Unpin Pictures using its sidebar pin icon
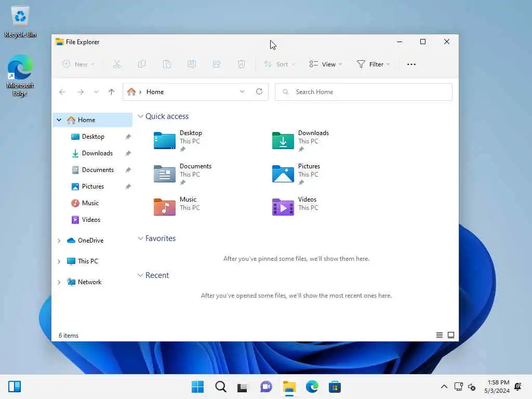The width and height of the screenshot is (532, 399). (128, 187)
